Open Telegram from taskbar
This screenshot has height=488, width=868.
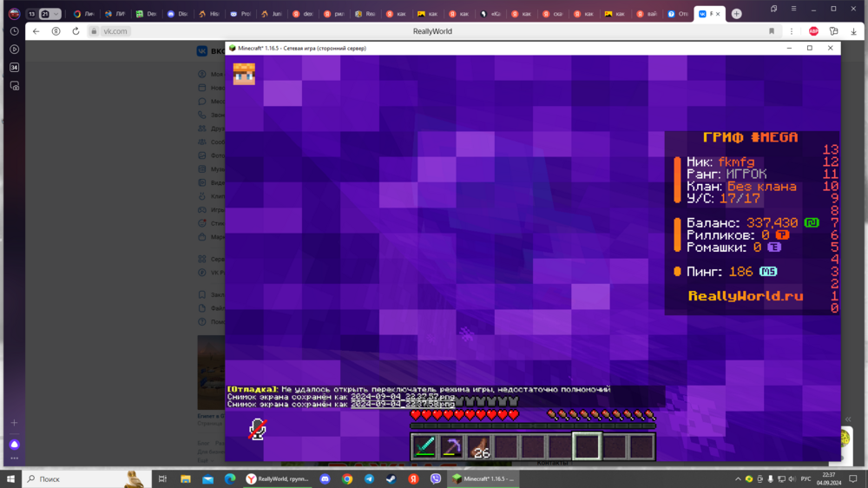[x=369, y=478]
